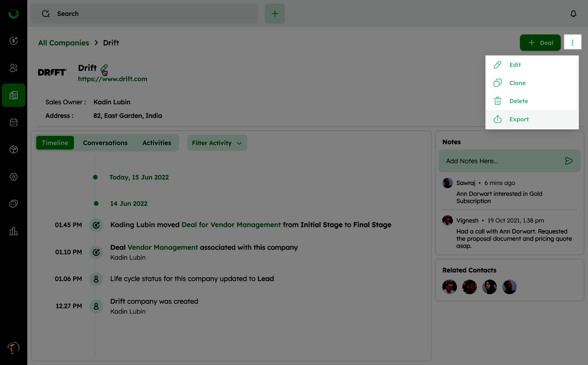Go to All Companies breadcrumb link
The height and width of the screenshot is (365, 588).
[x=64, y=43]
